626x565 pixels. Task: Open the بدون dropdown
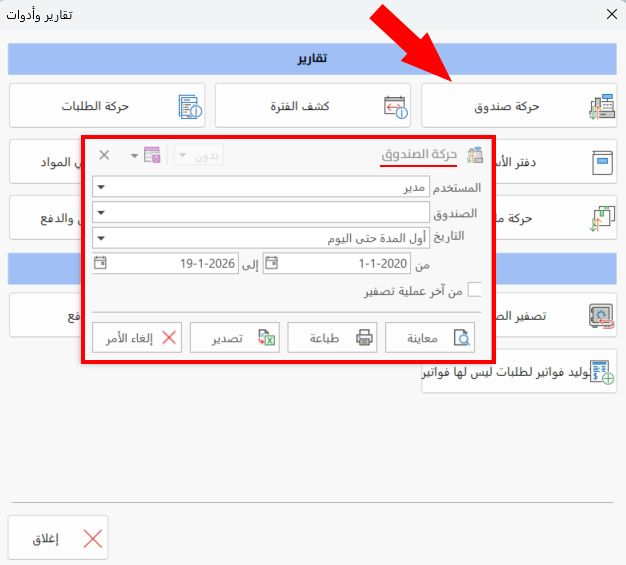(198, 155)
